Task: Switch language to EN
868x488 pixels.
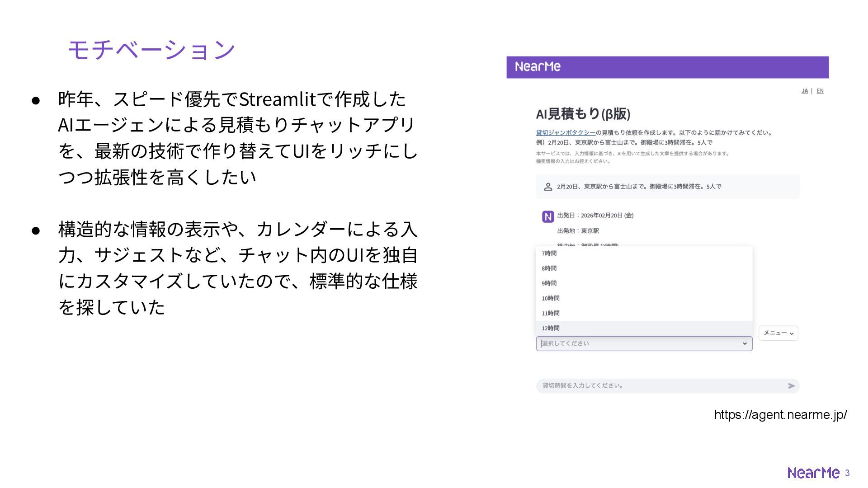Action: (820, 91)
